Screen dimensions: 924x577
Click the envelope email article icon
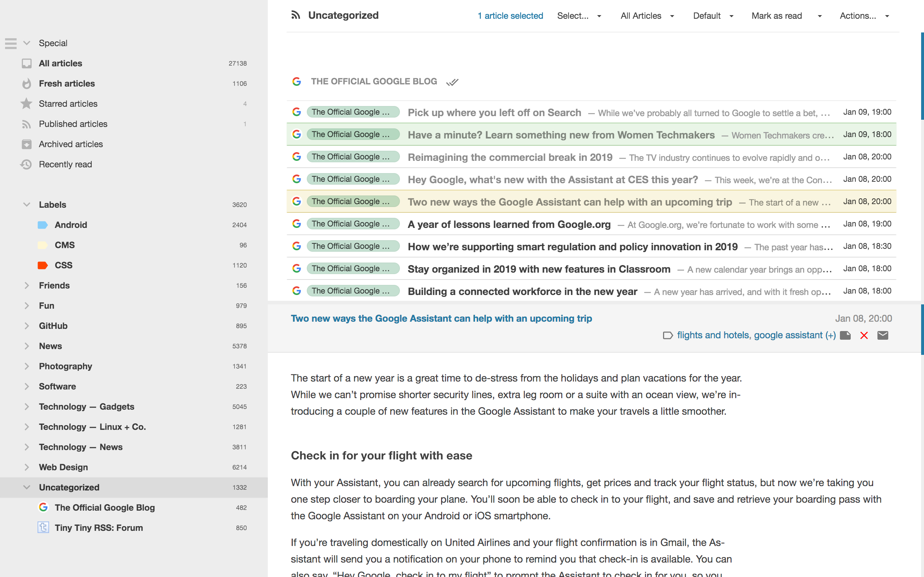[x=883, y=335]
